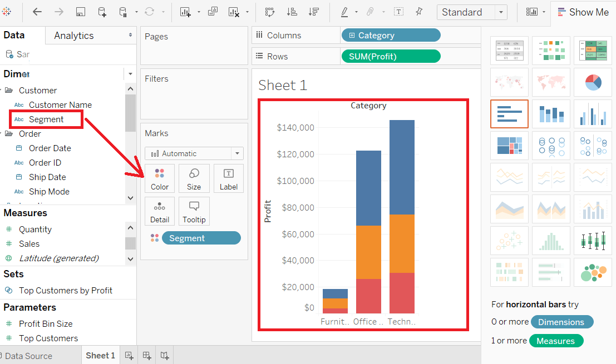Click the SUM(Profit) pill on Rows
The width and height of the screenshot is (616, 364).
pos(391,57)
